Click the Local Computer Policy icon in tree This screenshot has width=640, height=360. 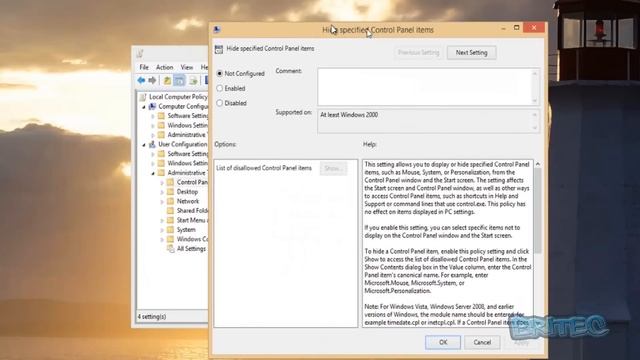click(x=143, y=97)
